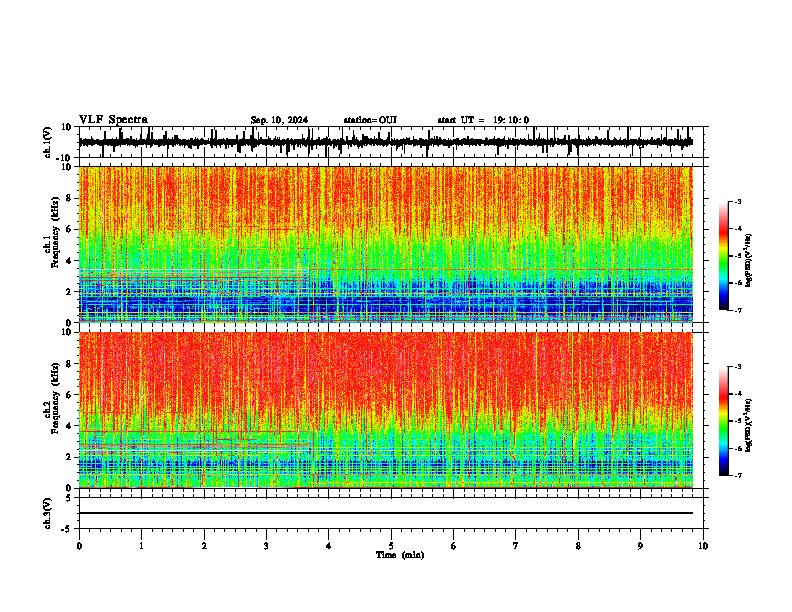Click inside the ch.1 frequency spectrogram

click(x=385, y=244)
